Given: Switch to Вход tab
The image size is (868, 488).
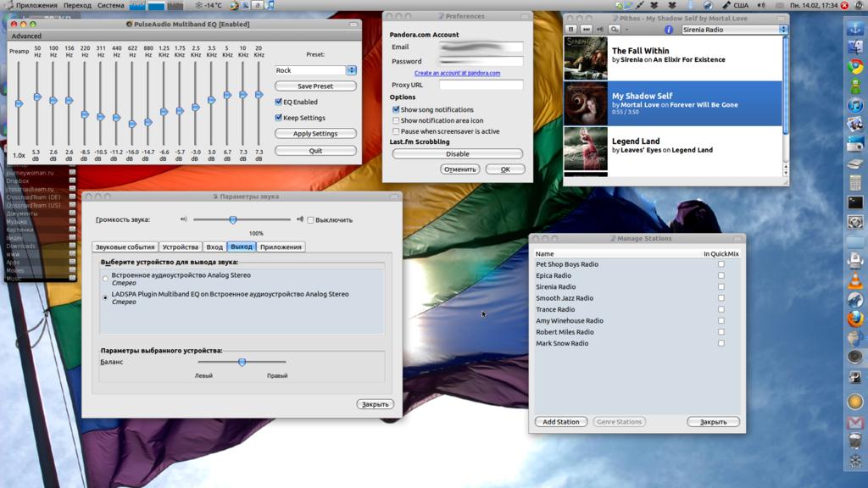Looking at the screenshot, I should pos(214,247).
